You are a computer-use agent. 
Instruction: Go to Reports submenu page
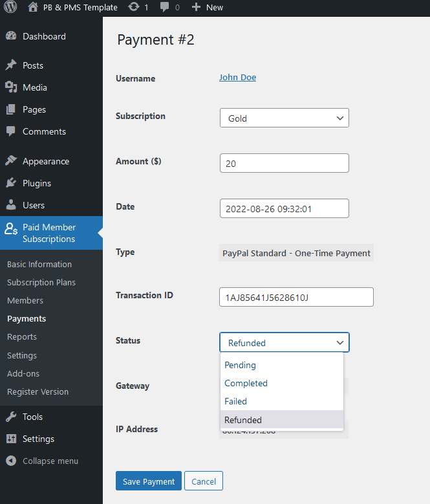22,336
